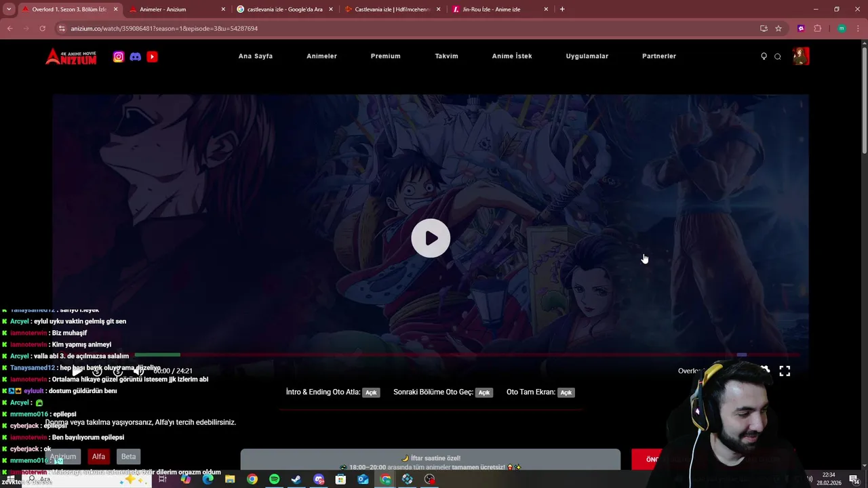Select the Beta video source
This screenshot has width=868, height=488.
(x=128, y=457)
